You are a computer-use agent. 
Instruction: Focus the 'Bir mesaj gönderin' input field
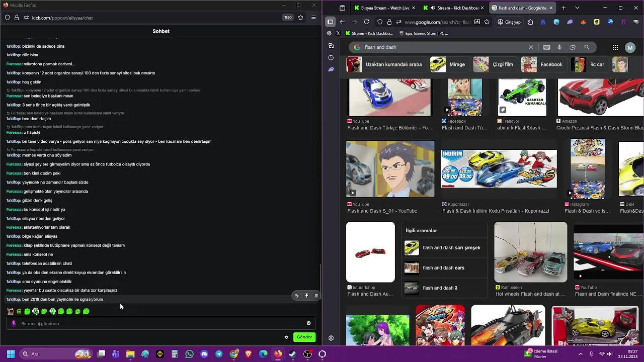pyautogui.click(x=161, y=324)
